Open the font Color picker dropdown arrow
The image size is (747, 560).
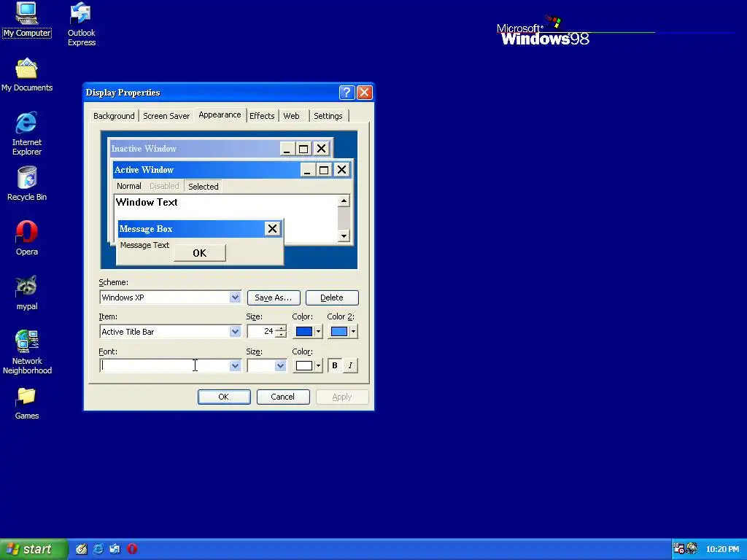pos(318,366)
